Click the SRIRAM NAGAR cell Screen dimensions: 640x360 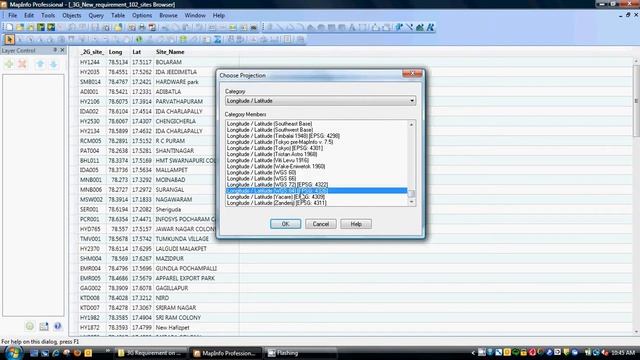pyautogui.click(x=176, y=307)
